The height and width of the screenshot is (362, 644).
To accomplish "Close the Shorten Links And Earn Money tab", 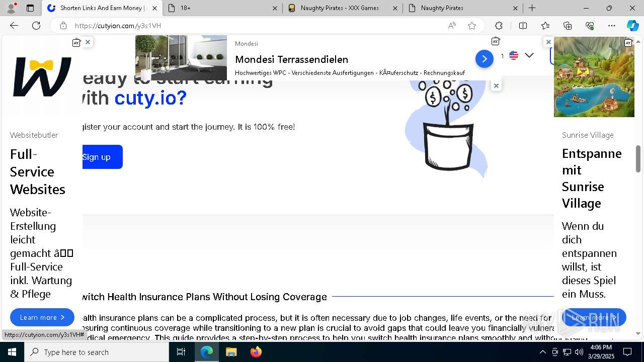I will click(154, 8).
